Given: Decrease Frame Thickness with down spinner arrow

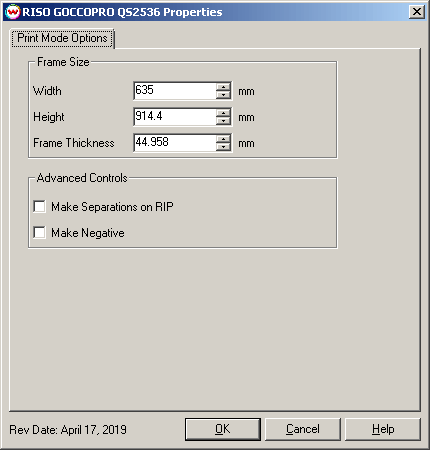Looking at the screenshot, I should pos(223,147).
